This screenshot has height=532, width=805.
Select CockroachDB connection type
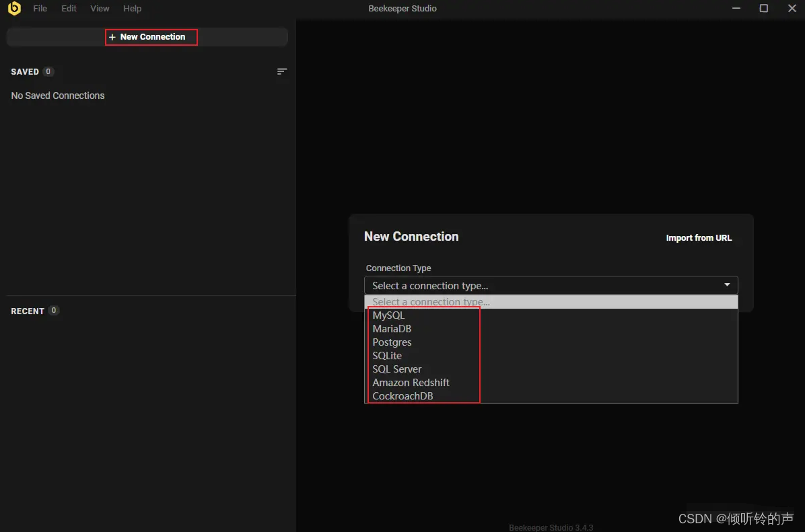pos(551,395)
